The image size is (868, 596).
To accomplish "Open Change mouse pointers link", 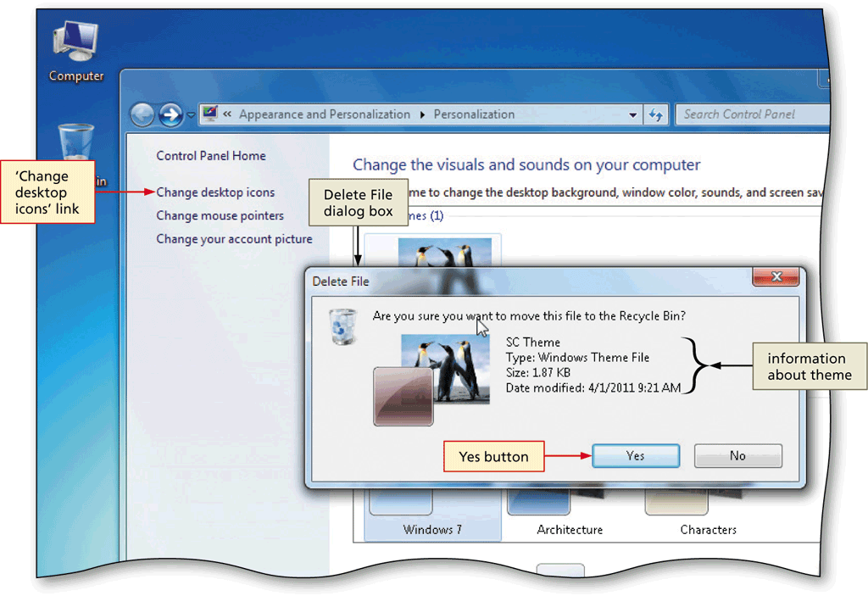I will [220, 215].
